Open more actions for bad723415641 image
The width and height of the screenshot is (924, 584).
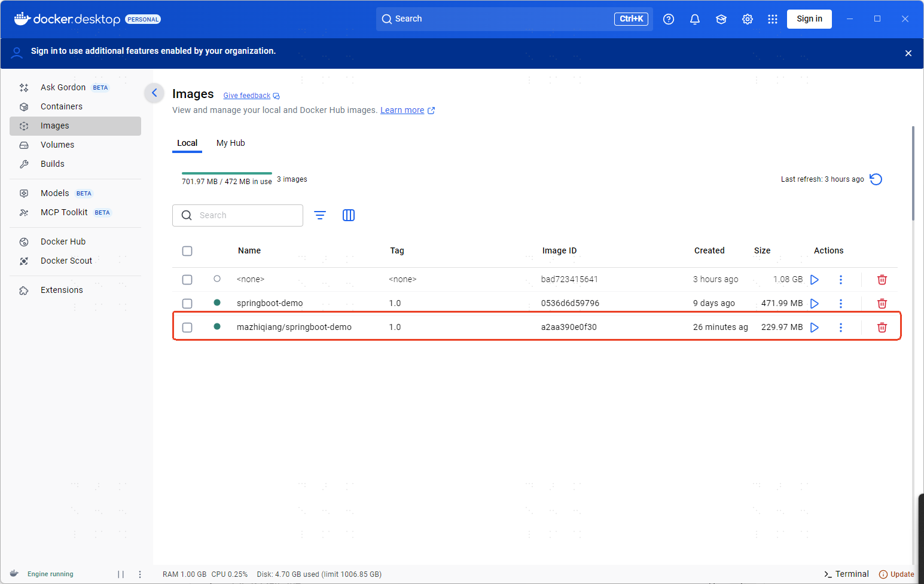(841, 280)
